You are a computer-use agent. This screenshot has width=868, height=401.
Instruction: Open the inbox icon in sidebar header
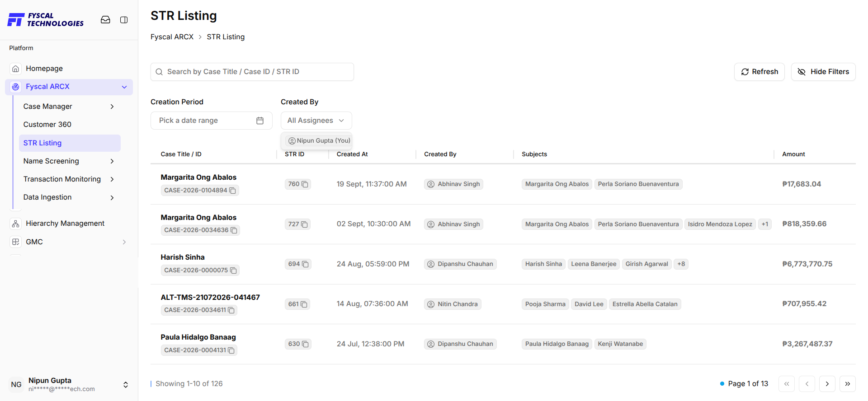(x=105, y=20)
